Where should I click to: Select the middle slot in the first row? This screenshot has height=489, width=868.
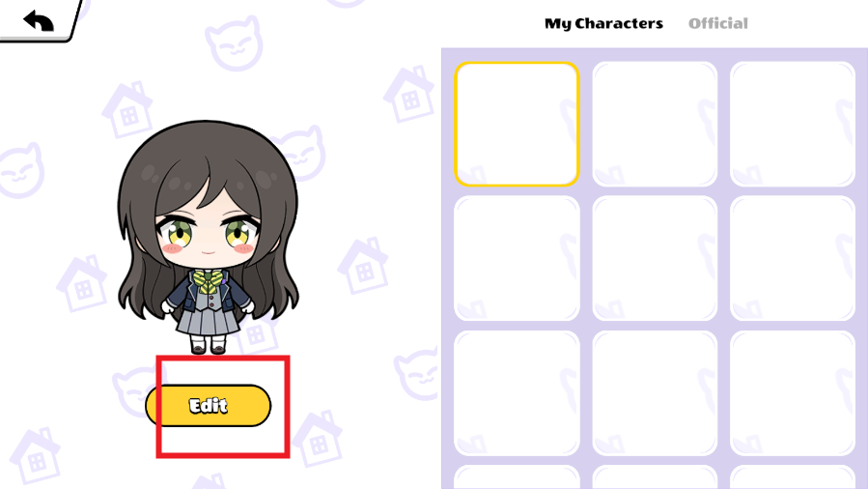[655, 124]
